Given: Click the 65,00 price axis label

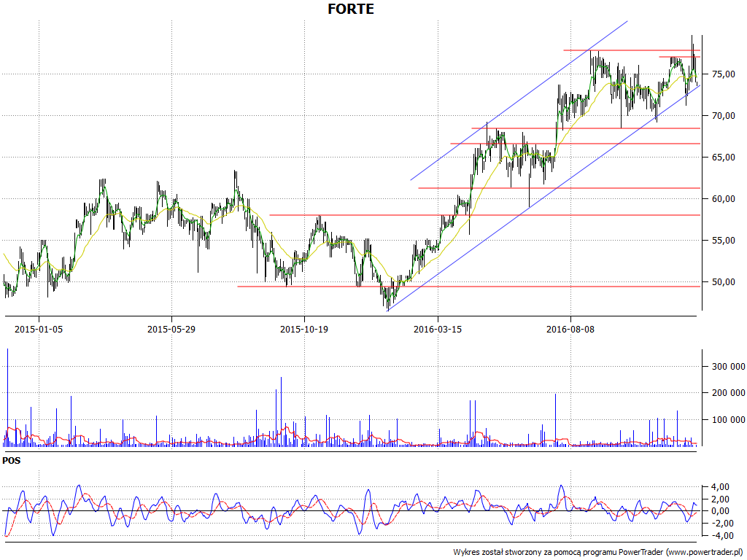Looking at the screenshot, I should point(723,157).
